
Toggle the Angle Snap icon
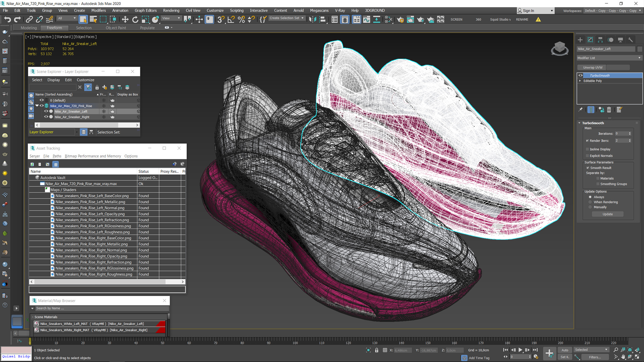(x=231, y=19)
